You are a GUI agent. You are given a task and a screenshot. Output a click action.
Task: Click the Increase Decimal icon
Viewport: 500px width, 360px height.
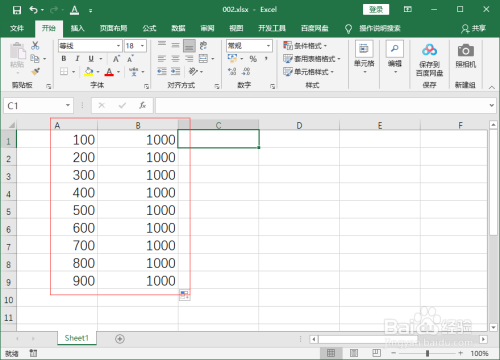232,71
